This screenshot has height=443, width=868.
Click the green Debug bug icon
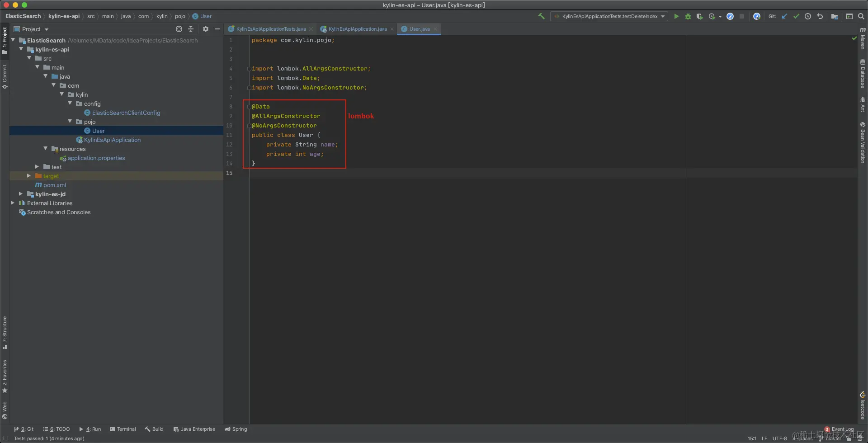point(688,16)
